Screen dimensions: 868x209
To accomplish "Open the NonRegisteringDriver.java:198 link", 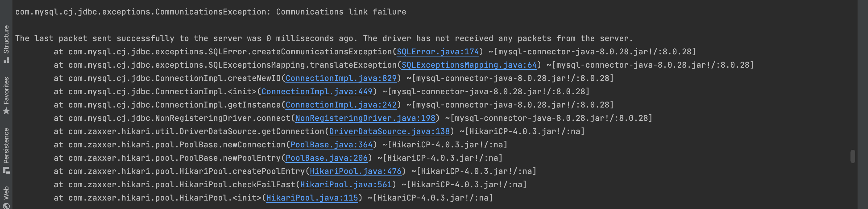I will pyautogui.click(x=365, y=118).
